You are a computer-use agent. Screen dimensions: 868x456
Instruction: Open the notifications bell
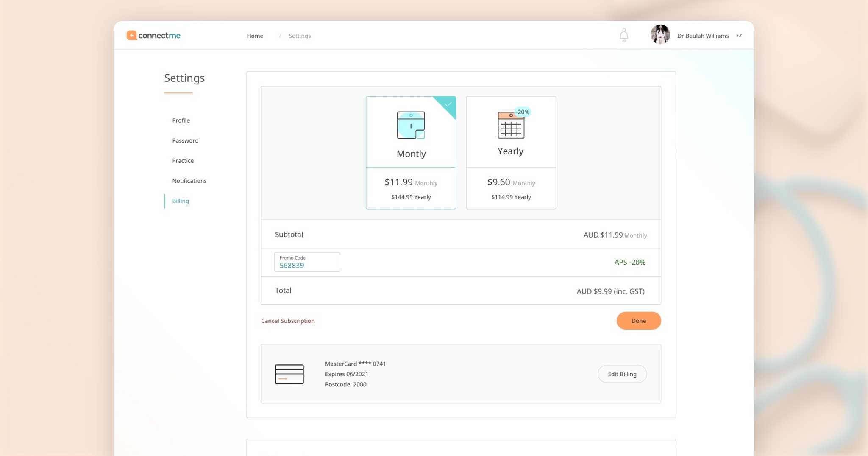click(624, 35)
